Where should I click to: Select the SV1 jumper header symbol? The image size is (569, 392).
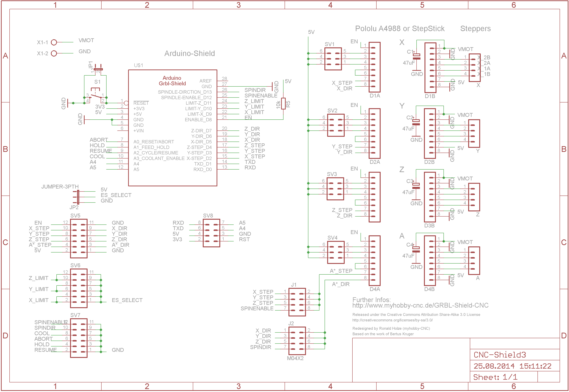[x=333, y=59]
